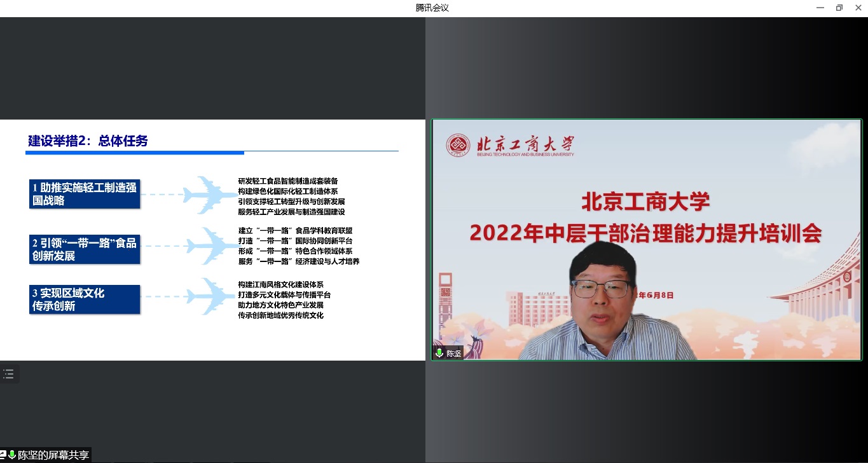Click the 陈坚 name tag in video
Image resolution: width=868 pixels, height=463 pixels.
coord(453,354)
